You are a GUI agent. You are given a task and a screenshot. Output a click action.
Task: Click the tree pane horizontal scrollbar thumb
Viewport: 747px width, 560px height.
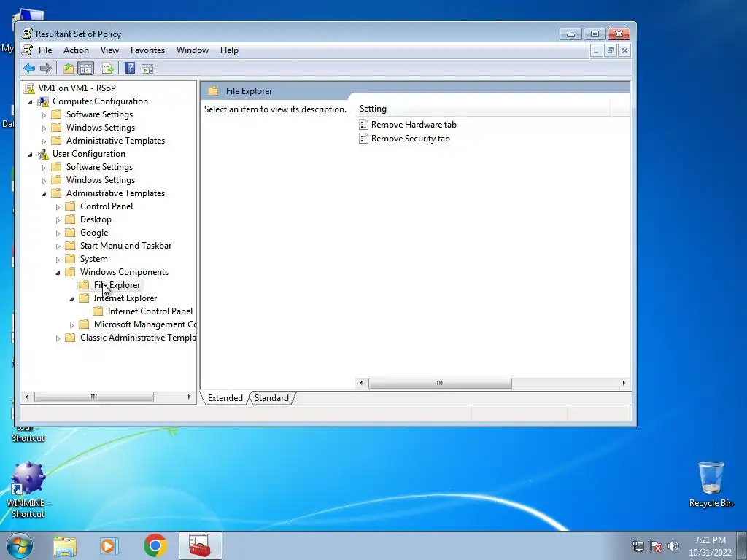(94, 397)
